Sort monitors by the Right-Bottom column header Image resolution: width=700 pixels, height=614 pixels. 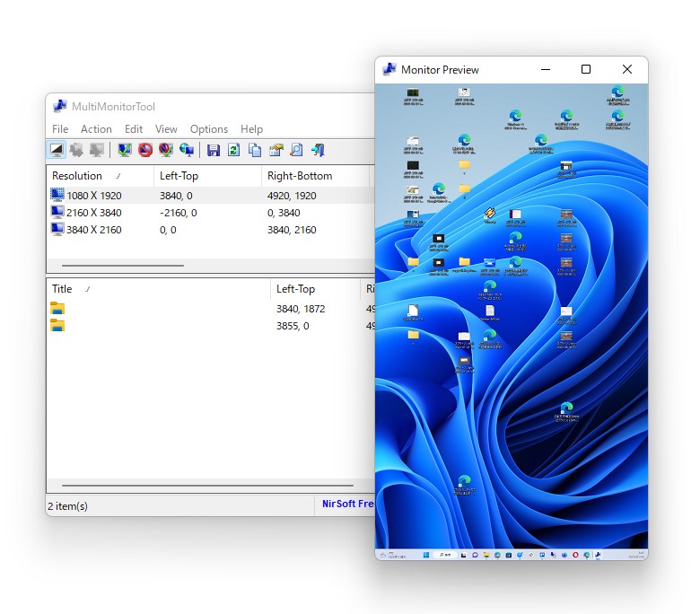(315, 176)
